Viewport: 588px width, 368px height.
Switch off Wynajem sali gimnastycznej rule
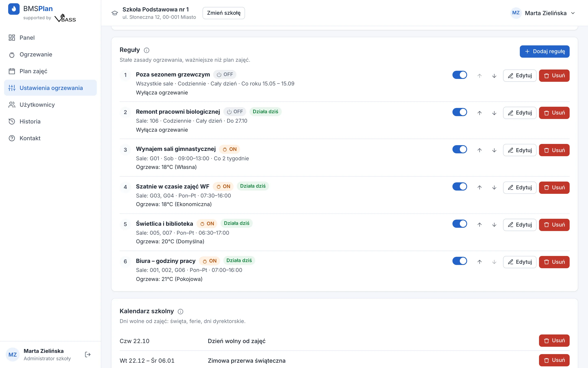coord(460,149)
